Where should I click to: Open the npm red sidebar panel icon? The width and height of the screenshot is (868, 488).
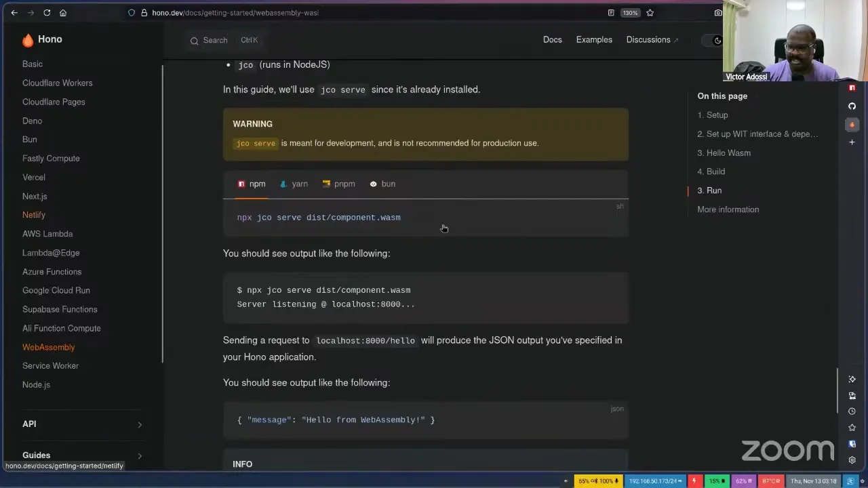[x=852, y=88]
